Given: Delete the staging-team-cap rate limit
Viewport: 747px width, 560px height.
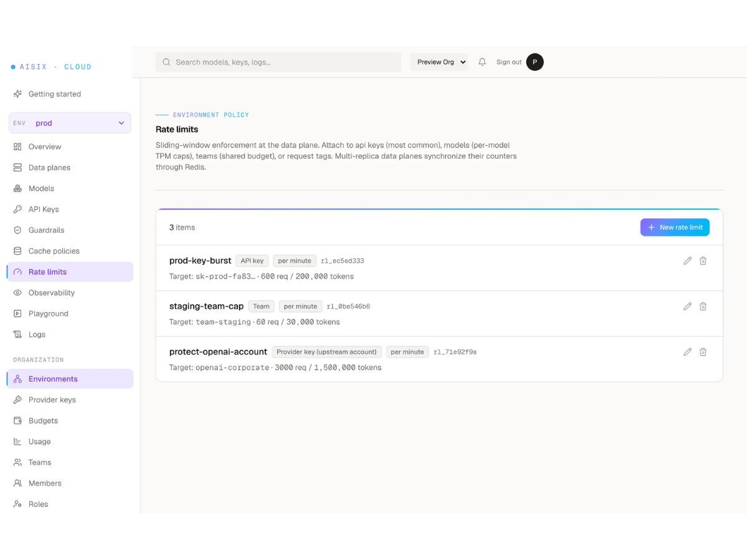Looking at the screenshot, I should click(703, 306).
